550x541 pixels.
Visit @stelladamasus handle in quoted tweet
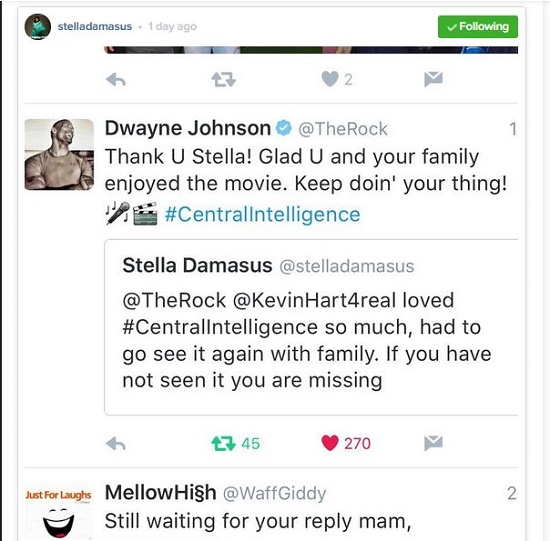coord(347,266)
